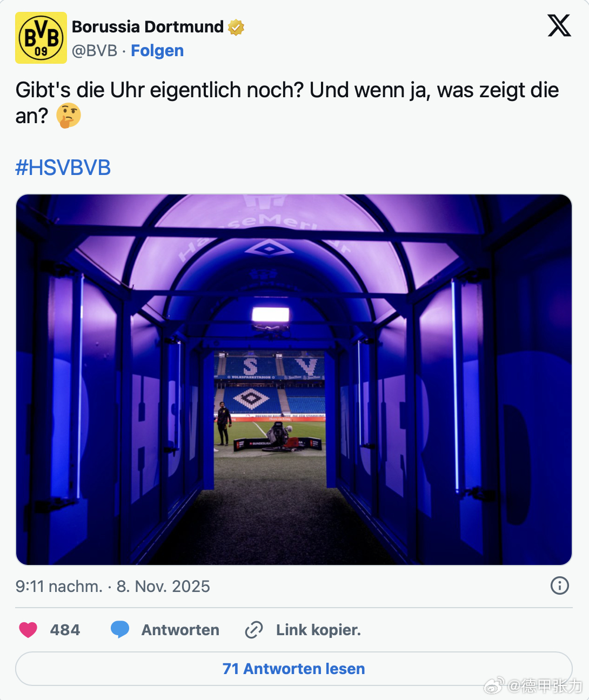Click the 8. Nov. 2025 date
The height and width of the screenshot is (700, 589).
[163, 586]
